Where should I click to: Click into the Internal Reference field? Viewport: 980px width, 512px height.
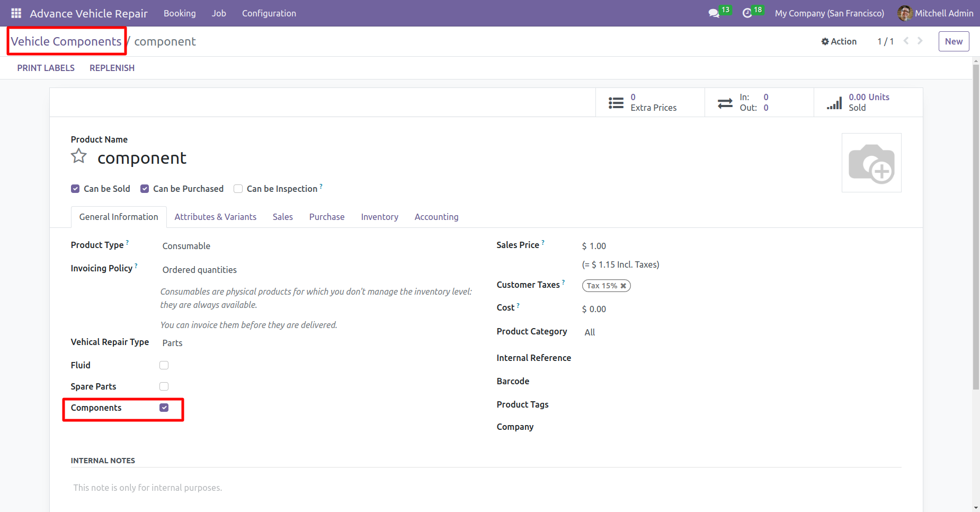[x=742, y=358]
